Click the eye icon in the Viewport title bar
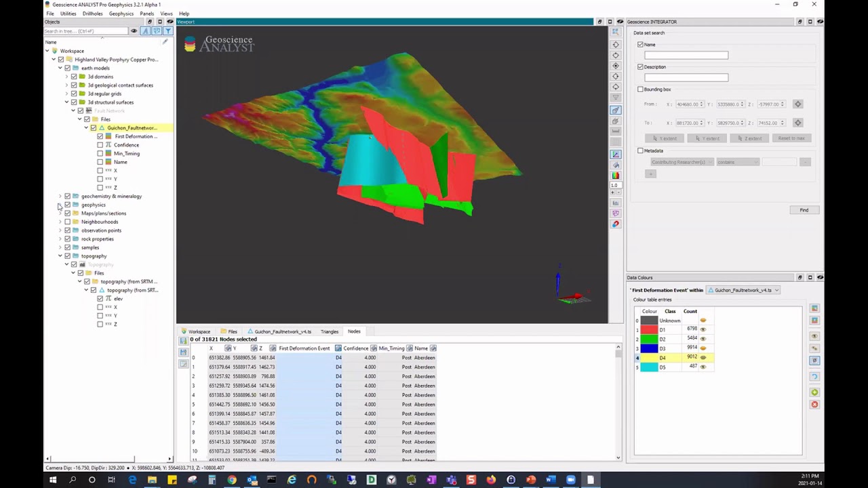This screenshot has width=868, height=488. coord(620,22)
